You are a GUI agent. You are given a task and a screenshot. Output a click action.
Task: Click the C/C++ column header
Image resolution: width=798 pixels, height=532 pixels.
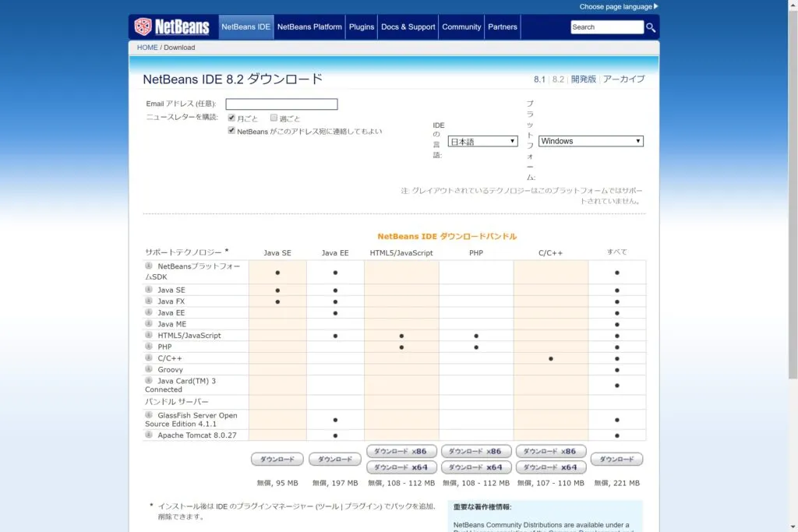(x=551, y=253)
